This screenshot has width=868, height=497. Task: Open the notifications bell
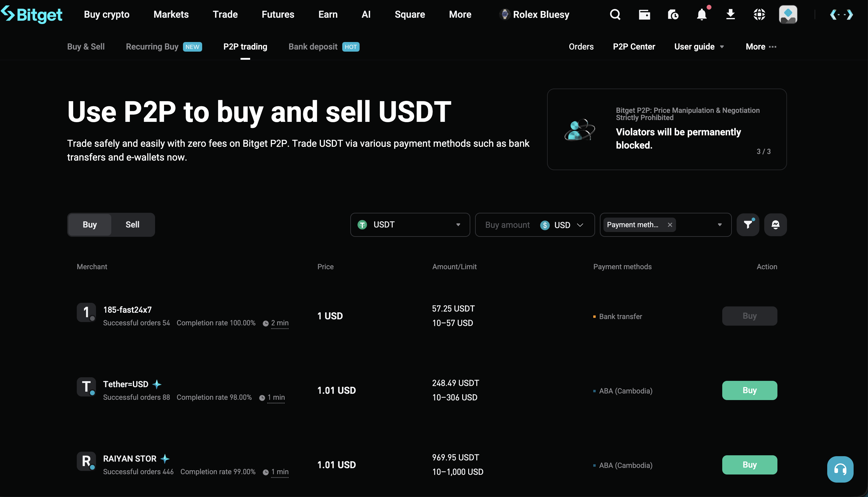[702, 14]
